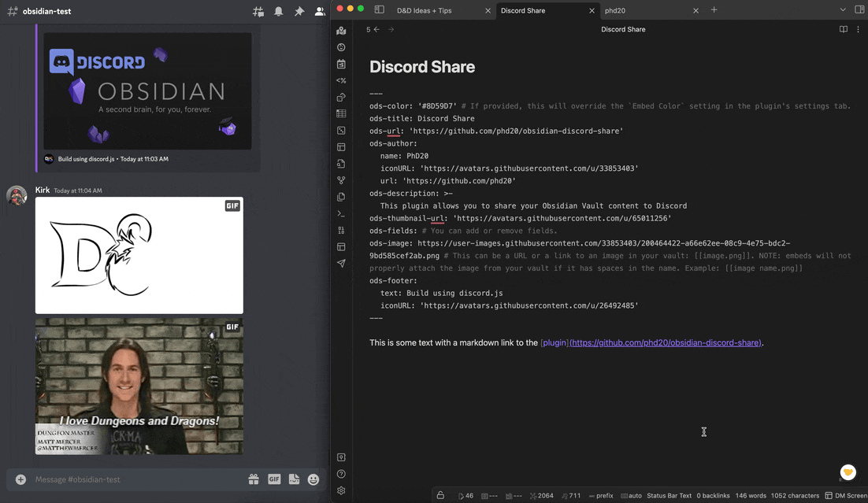The image size is (868, 503).
Task: Toggle notification settings bell in Discord header
Action: pyautogui.click(x=280, y=11)
